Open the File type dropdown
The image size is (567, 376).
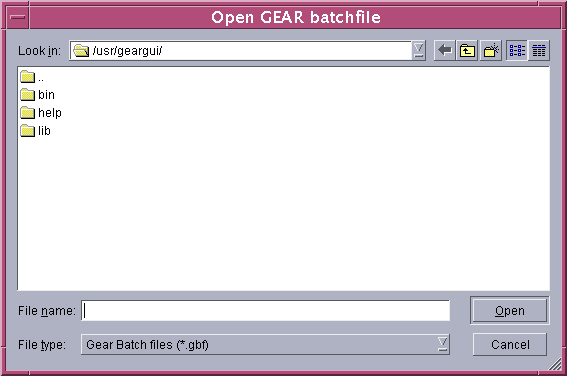click(443, 344)
